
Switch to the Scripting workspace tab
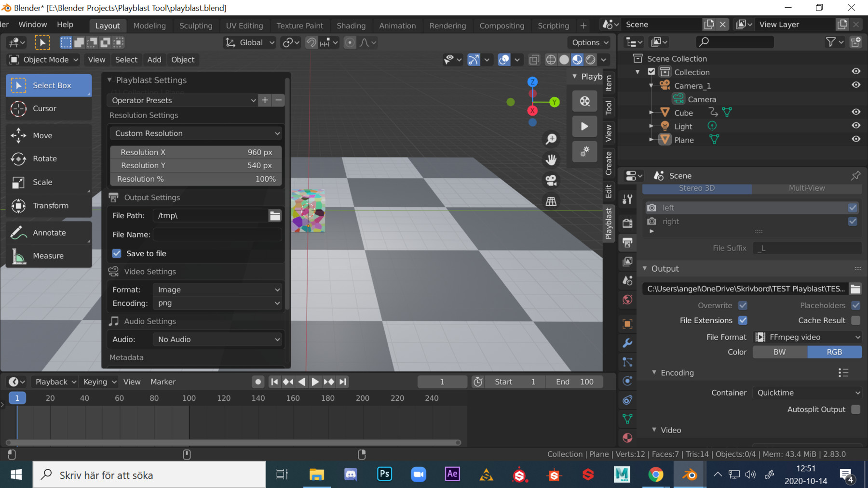tap(553, 26)
